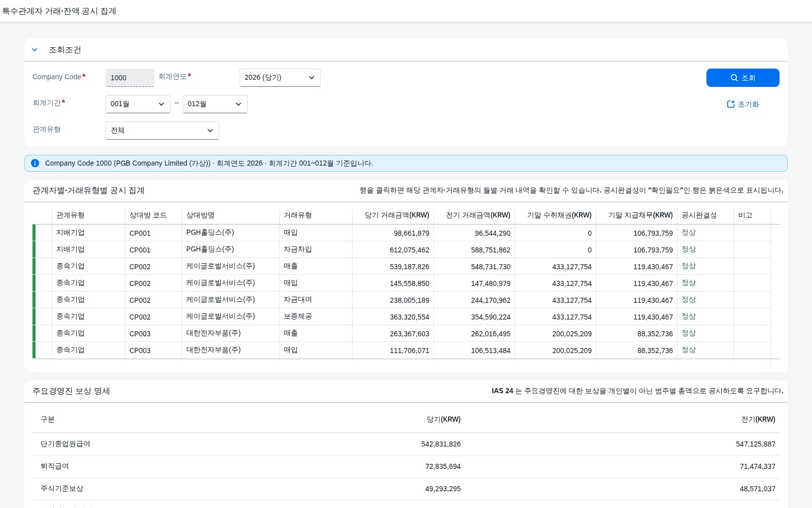Viewport: 812px width, 508px height.
Task: Open the 012월 end period dropdown
Action: [215, 104]
